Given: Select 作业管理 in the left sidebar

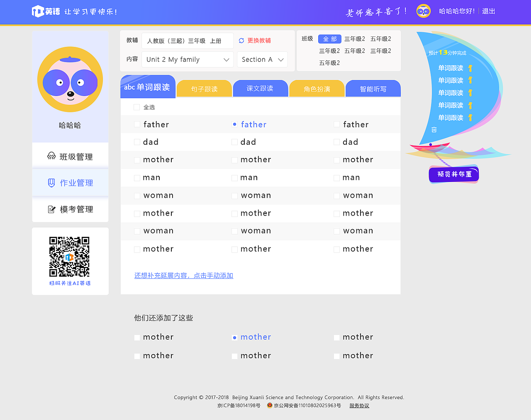Looking at the screenshot, I should click(70, 182).
